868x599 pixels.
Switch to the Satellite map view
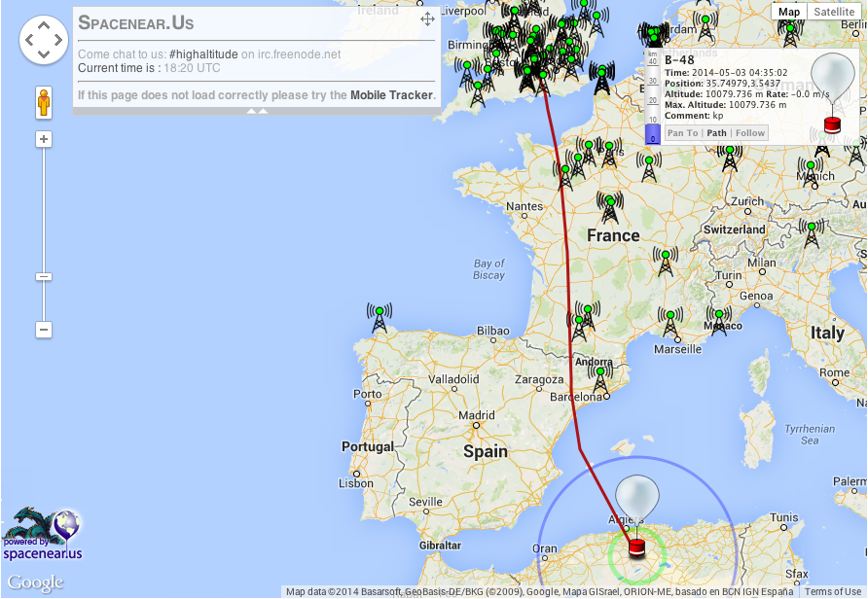tap(834, 12)
